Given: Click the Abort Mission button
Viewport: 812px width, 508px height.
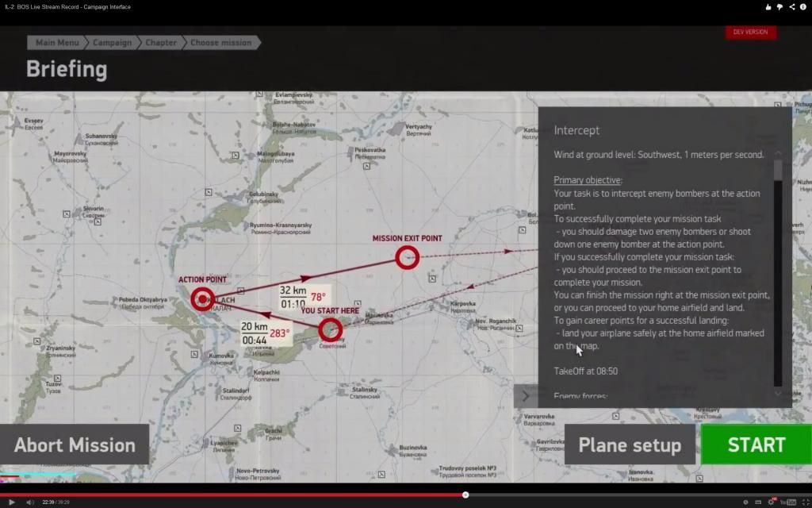Looking at the screenshot, I should click(75, 444).
